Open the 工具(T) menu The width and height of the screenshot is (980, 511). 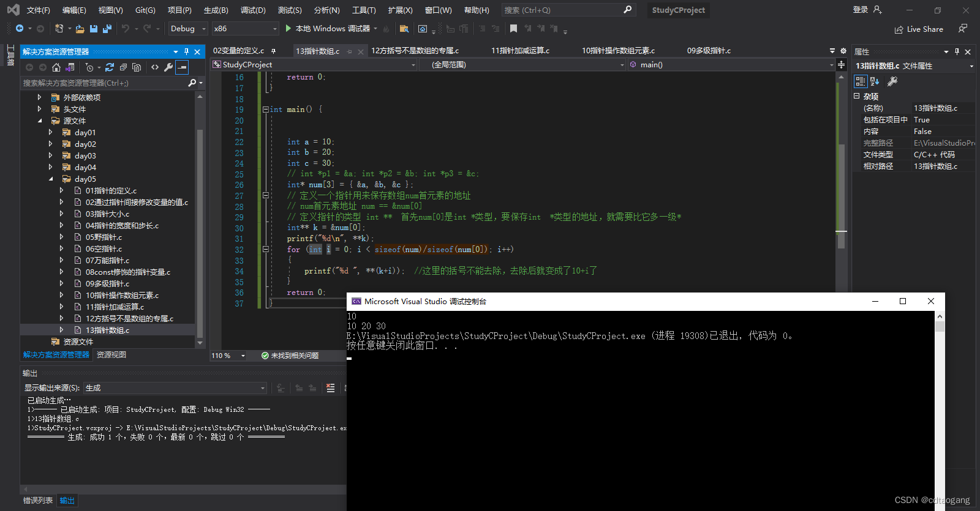364,10
